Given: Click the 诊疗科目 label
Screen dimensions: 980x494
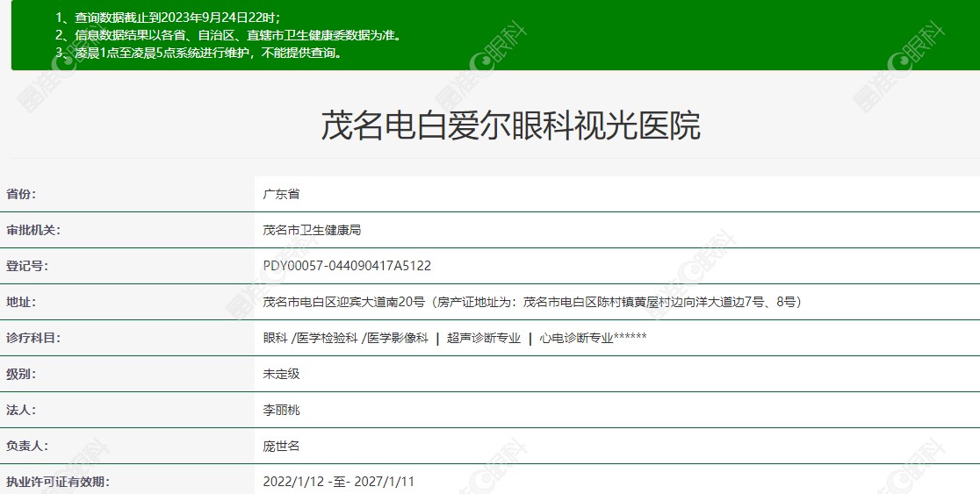Looking at the screenshot, I should pyautogui.click(x=33, y=338).
